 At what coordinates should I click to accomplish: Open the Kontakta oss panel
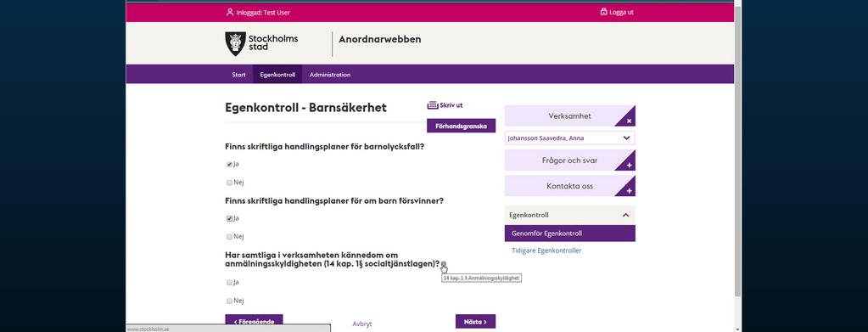click(569, 186)
